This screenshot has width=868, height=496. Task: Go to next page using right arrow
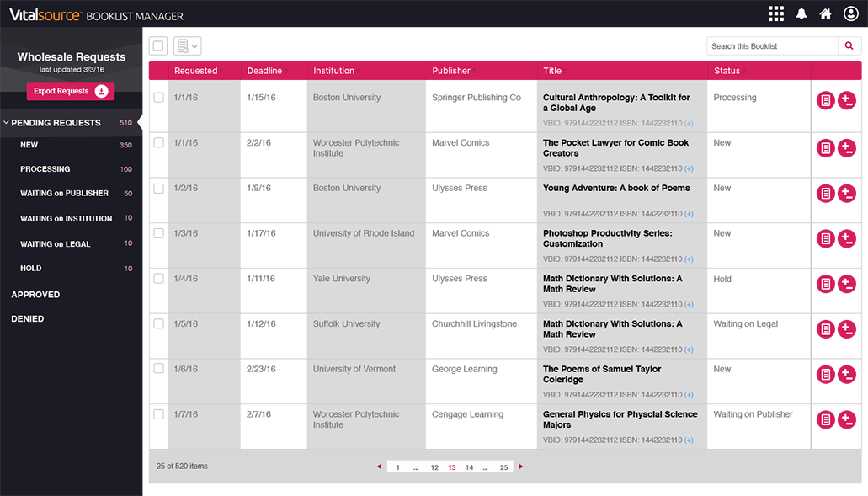[521, 467]
